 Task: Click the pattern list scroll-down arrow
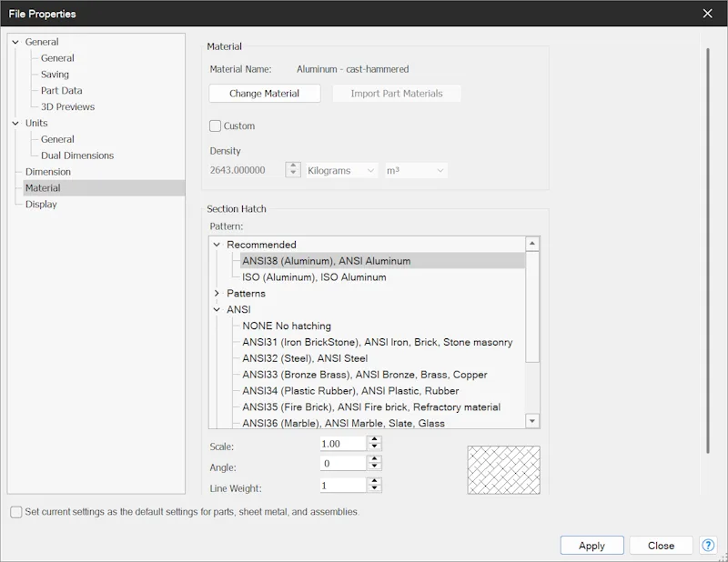pyautogui.click(x=532, y=421)
